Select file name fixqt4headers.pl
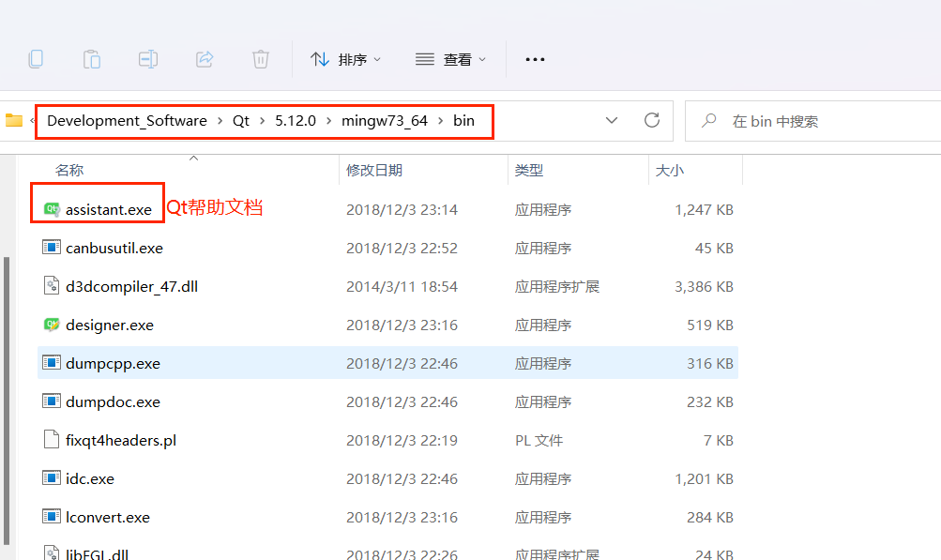 [x=121, y=440]
